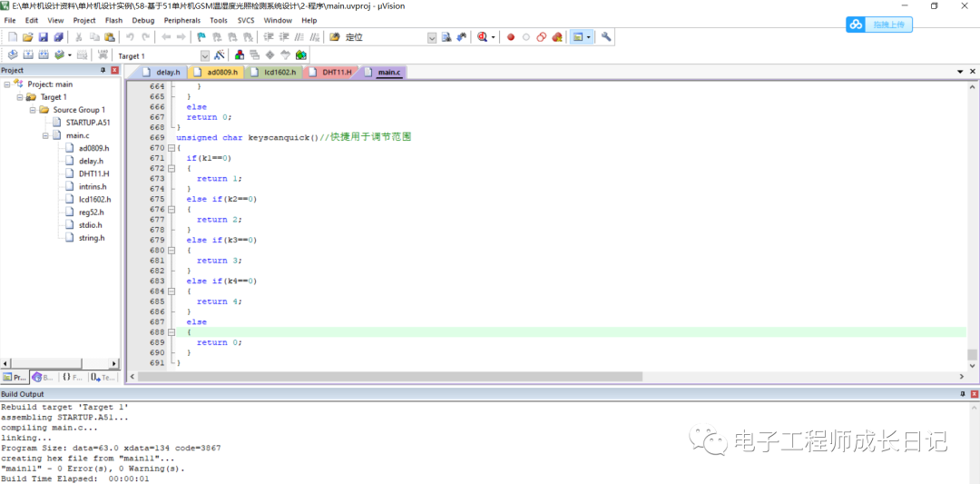Switch to the lcd1602.h editor tab
The width and height of the screenshot is (980, 484).
(x=274, y=73)
